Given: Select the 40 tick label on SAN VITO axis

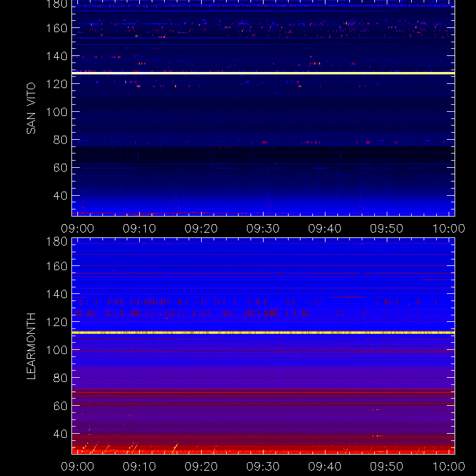Looking at the screenshot, I should 60,196.
